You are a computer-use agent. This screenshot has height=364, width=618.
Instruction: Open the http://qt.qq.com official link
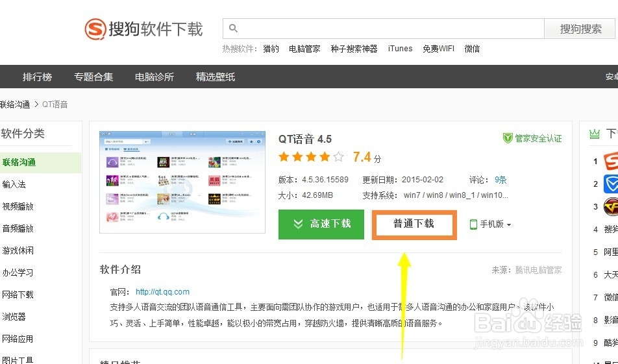point(162,292)
